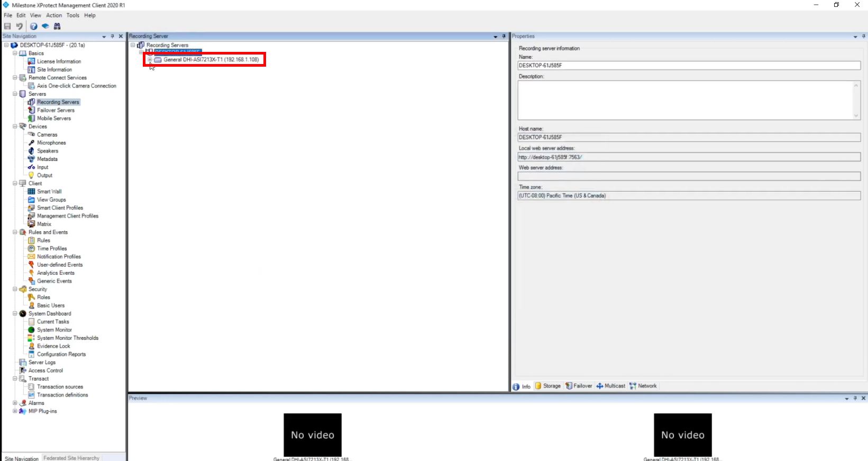The height and width of the screenshot is (461, 868).
Task: Click the left No video preview thumbnail
Action: tap(313, 435)
